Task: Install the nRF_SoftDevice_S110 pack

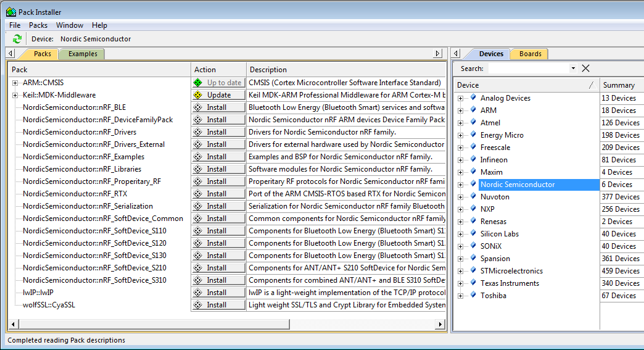Action: (218, 230)
